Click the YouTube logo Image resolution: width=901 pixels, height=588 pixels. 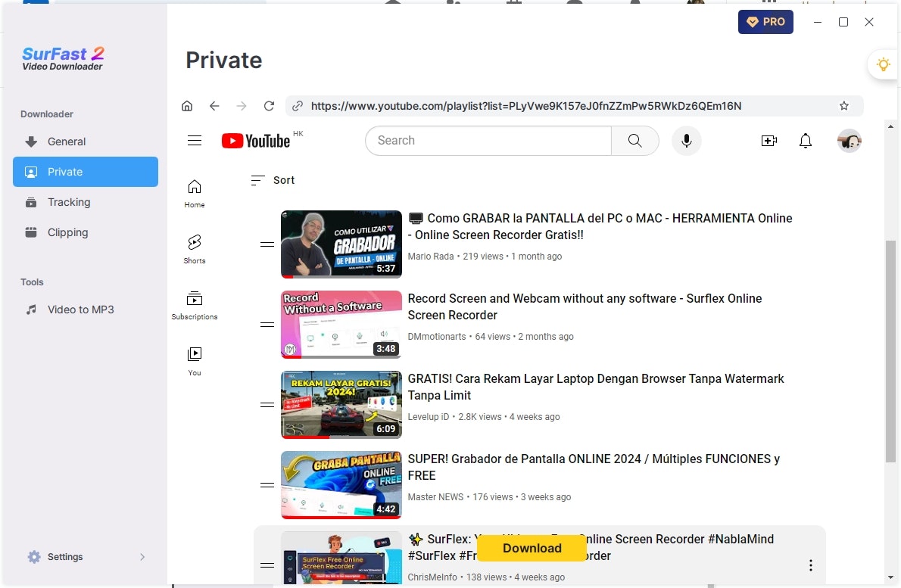click(x=256, y=141)
